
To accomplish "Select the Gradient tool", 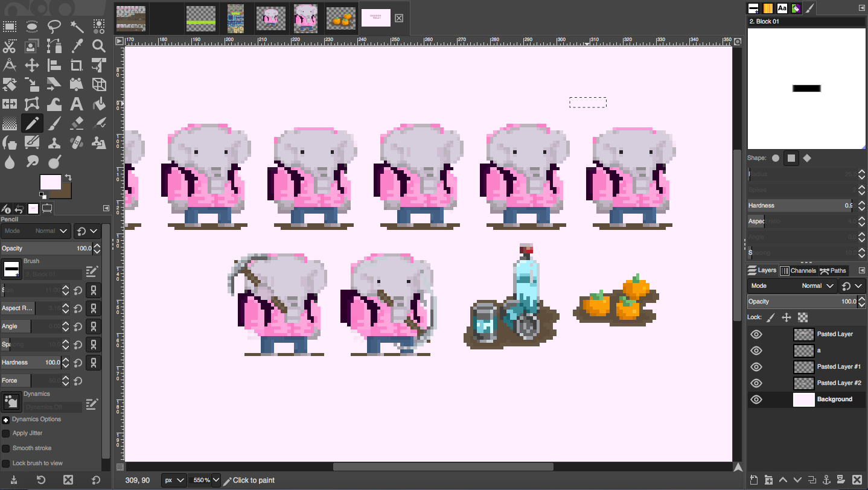I will click(x=10, y=124).
